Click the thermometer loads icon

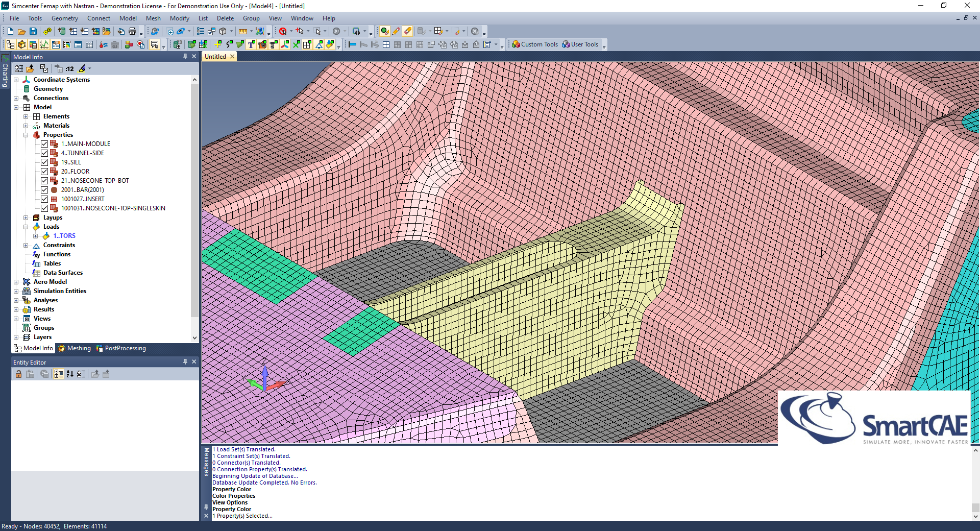(104, 44)
